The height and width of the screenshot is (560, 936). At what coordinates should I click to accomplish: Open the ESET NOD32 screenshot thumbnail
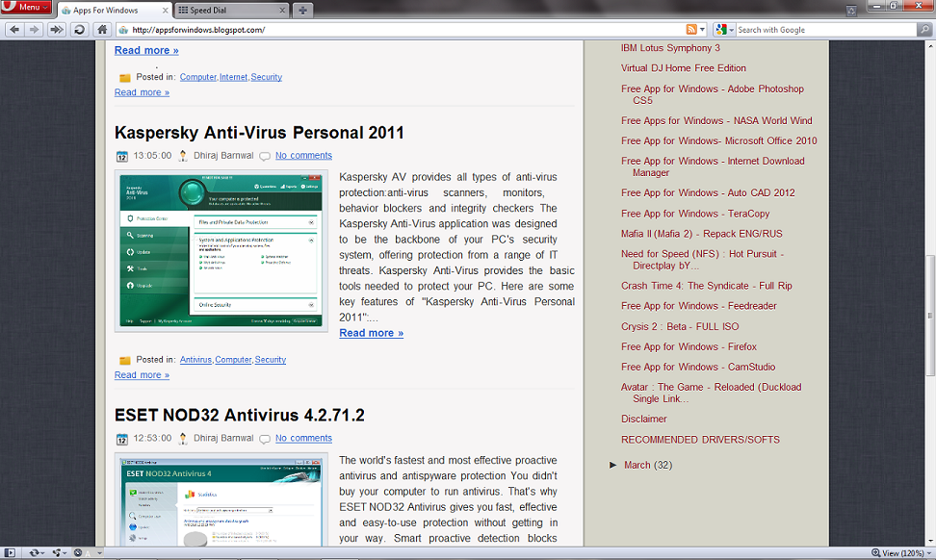pos(221,499)
